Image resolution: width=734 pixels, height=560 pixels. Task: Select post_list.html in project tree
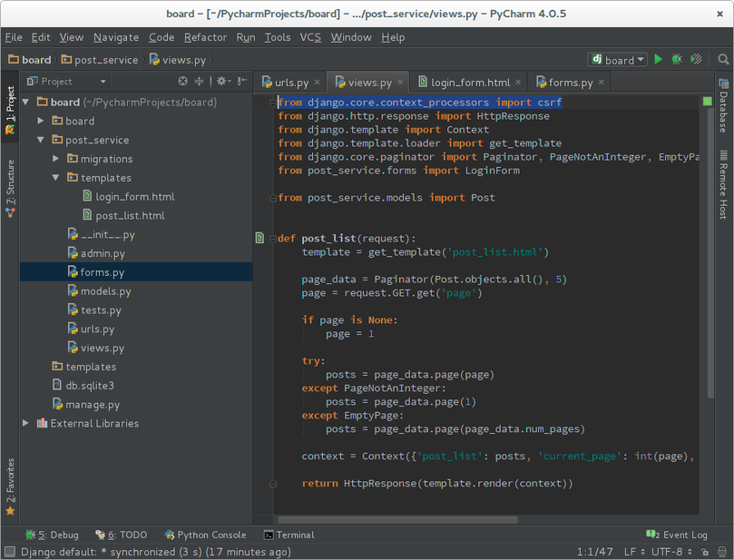[136, 215]
